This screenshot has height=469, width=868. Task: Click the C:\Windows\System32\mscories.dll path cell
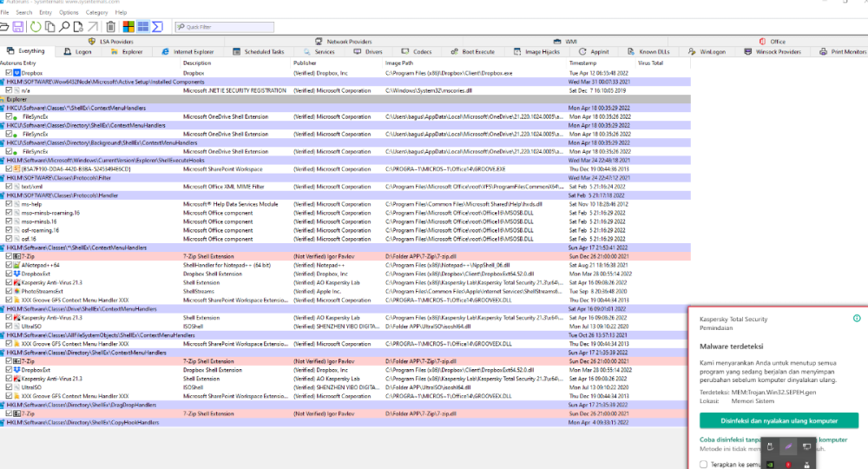click(429, 90)
